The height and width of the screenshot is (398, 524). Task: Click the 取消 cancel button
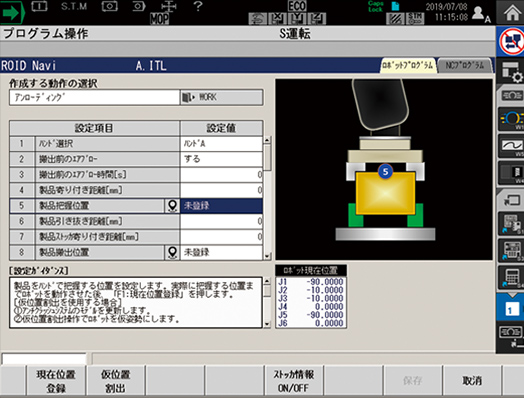pos(472,381)
